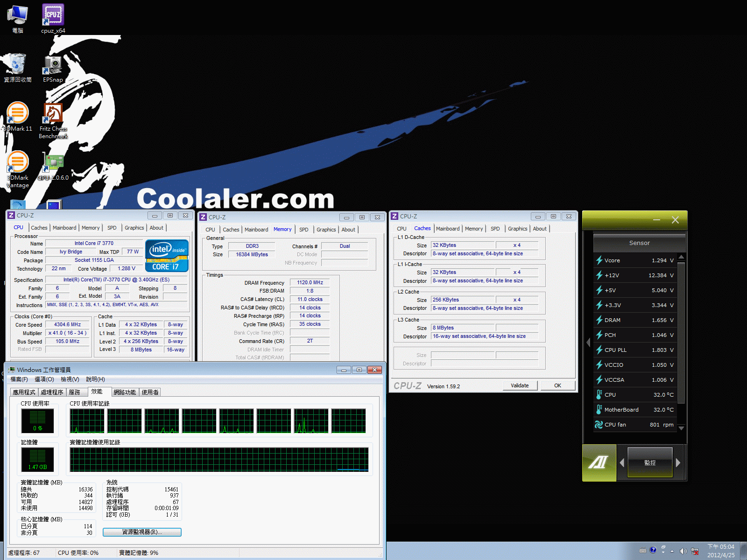This screenshot has width=747, height=560.
Task: Click the volume speaker tray icon
Action: coord(683,551)
